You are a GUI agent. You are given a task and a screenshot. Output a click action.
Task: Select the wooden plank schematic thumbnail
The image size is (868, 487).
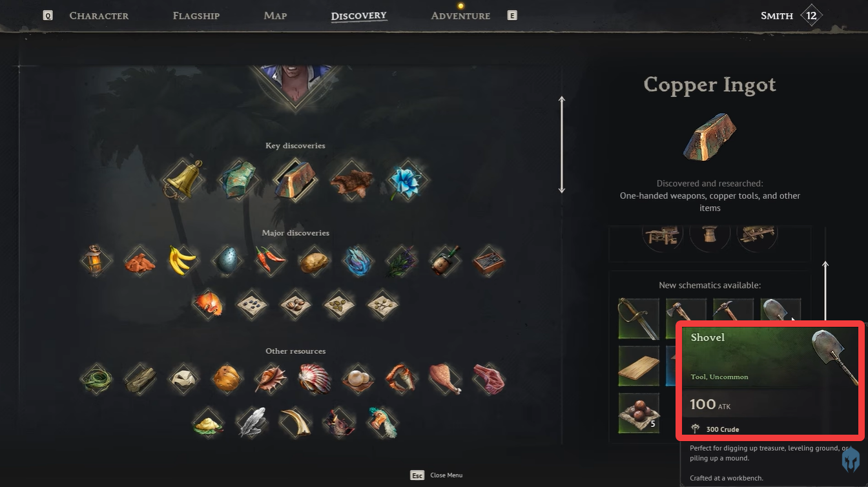[x=639, y=366]
